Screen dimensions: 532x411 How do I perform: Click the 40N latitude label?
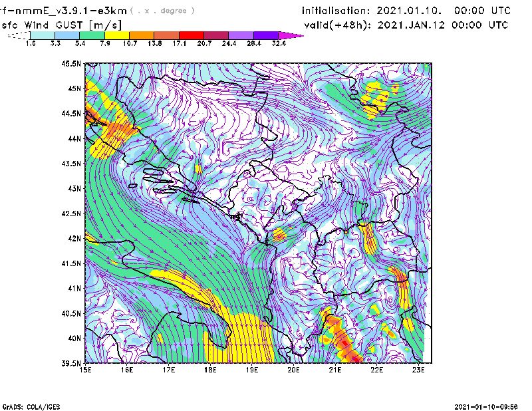pyautogui.click(x=74, y=339)
